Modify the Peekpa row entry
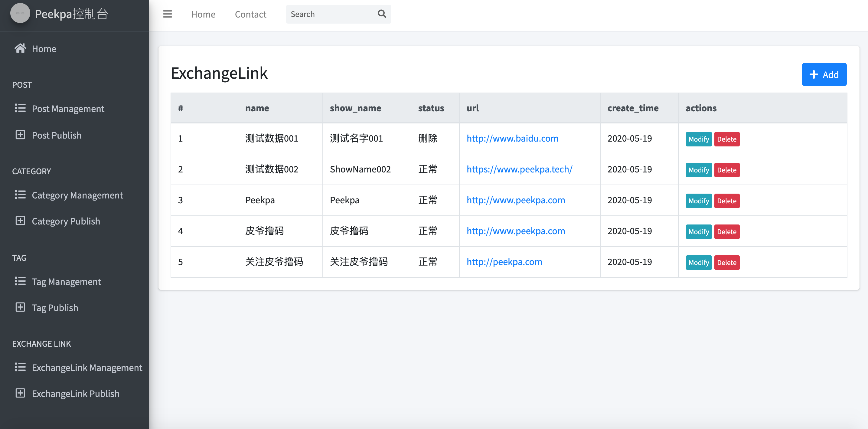This screenshot has height=429, width=868. point(698,201)
